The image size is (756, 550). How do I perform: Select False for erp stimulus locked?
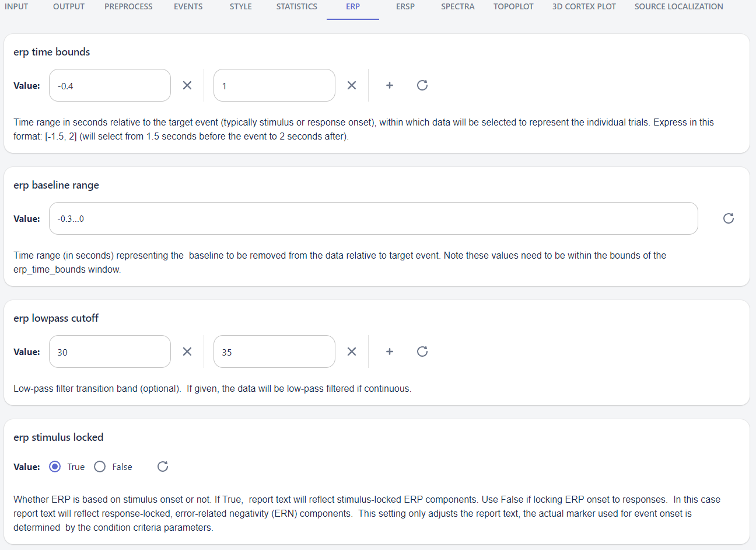coord(100,467)
